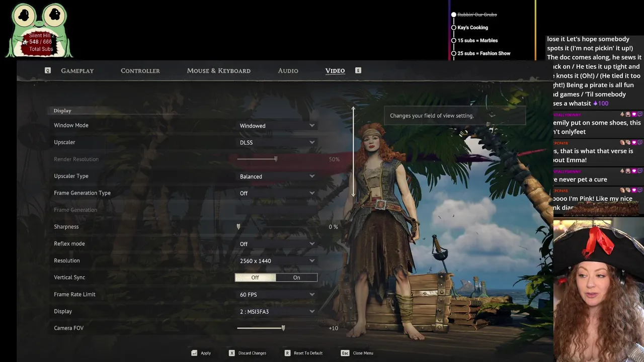Screen dimensions: 644x362
Task: Click the Sharpness slider handle
Action: pyautogui.click(x=238, y=227)
